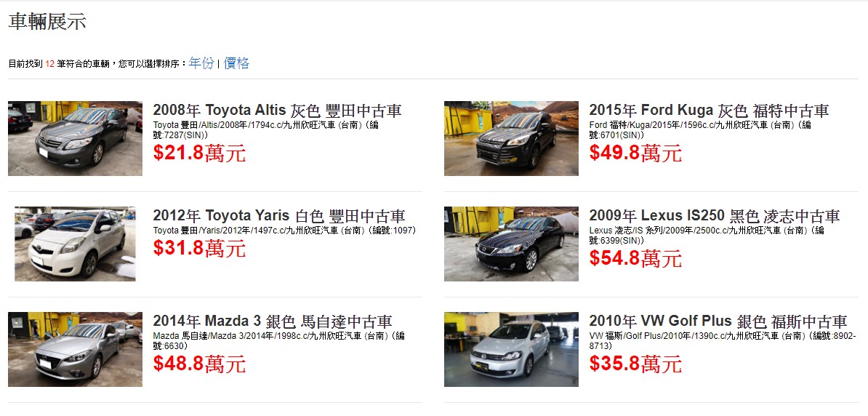The height and width of the screenshot is (416, 868).
Task: Click the 2014年 Mazda 3 title
Action: pos(273,321)
